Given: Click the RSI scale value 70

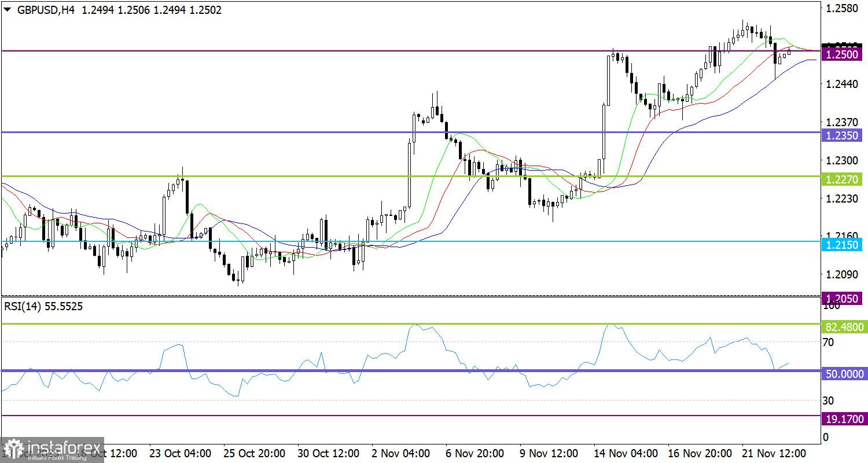Looking at the screenshot, I should (829, 342).
